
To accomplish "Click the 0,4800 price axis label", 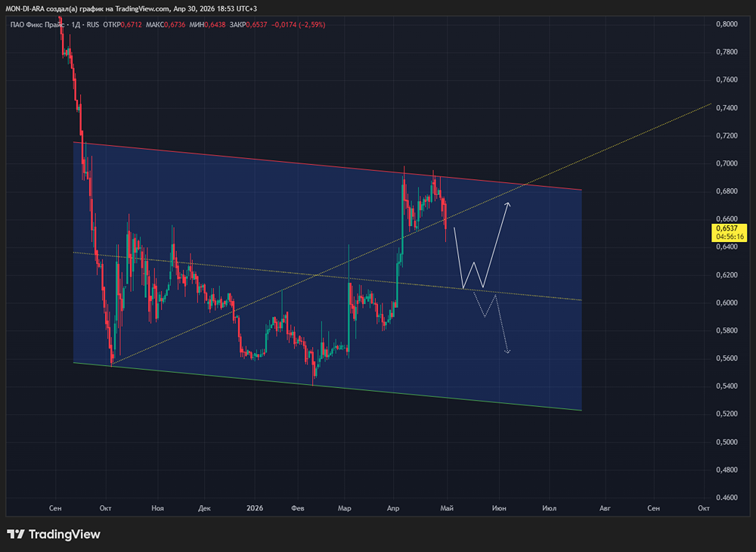I will pos(727,470).
